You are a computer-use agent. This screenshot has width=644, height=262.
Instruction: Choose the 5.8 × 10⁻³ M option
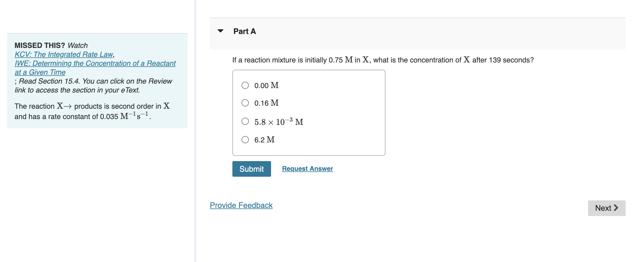pos(245,121)
